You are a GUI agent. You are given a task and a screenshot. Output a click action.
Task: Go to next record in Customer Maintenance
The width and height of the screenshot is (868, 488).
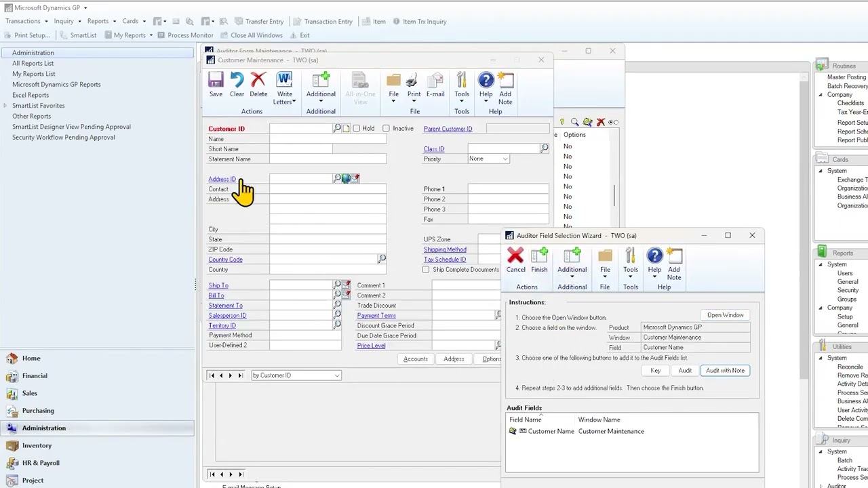tap(230, 375)
